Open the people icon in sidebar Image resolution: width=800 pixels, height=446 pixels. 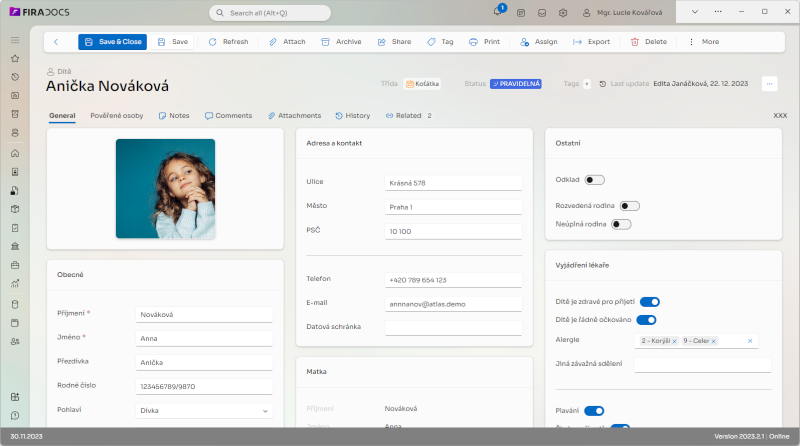click(x=15, y=341)
